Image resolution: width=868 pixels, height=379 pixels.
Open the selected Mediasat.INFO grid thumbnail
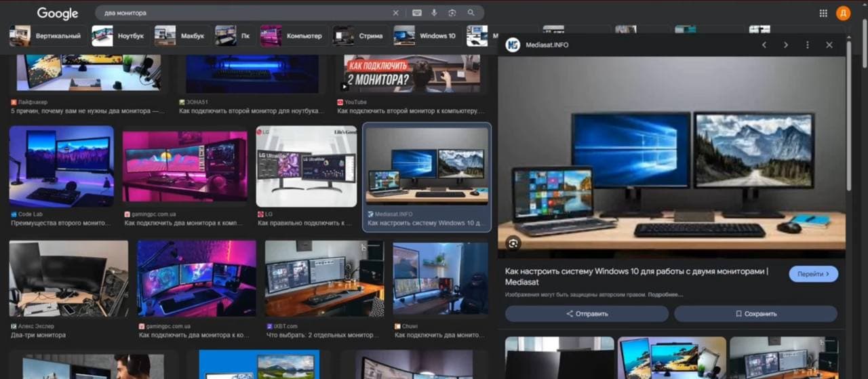[427, 167]
